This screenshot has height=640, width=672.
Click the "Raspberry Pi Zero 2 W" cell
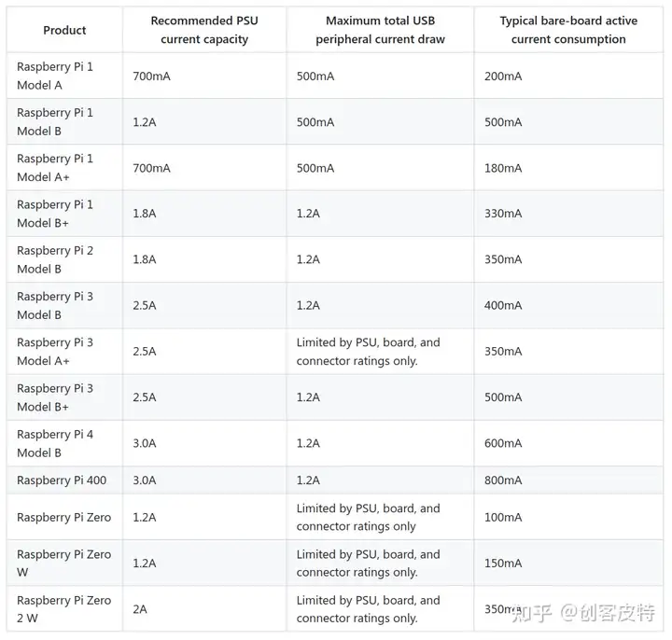point(63,608)
